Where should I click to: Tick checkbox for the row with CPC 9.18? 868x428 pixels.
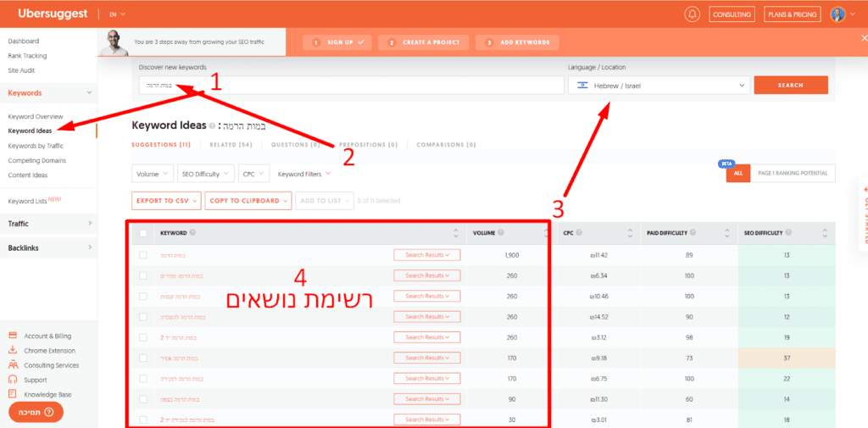[x=142, y=358]
